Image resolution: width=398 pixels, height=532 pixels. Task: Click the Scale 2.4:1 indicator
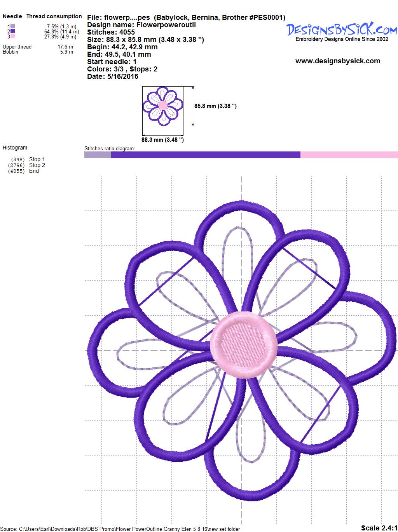coord(379,528)
